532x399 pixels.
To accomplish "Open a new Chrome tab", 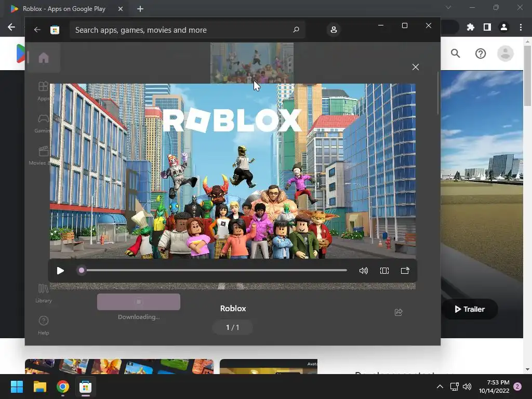I will click(140, 9).
